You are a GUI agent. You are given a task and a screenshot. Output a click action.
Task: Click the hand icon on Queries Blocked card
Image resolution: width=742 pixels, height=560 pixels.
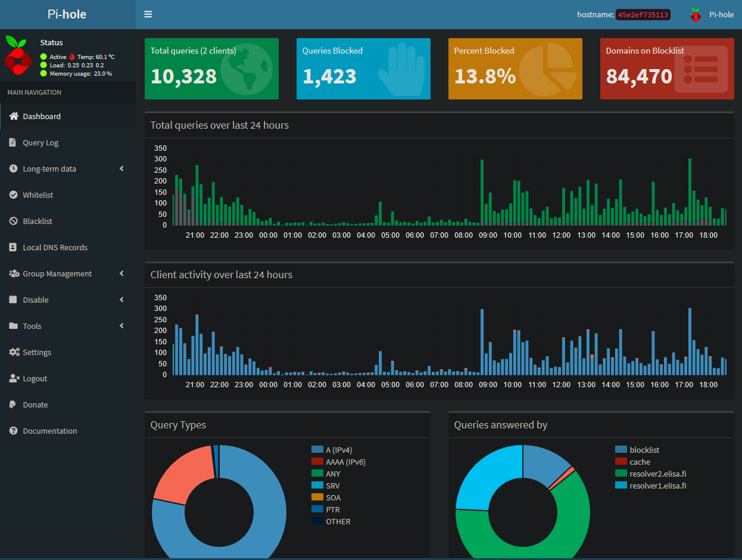coord(400,69)
